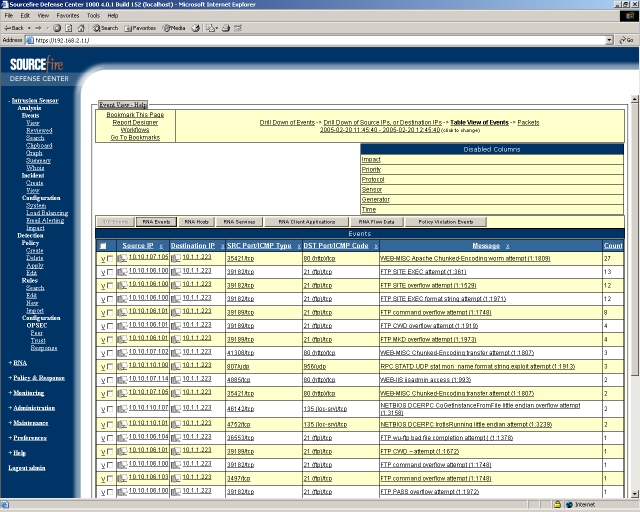Open the Search pane from the toolbar
The image size is (640, 512).
pos(105,28)
